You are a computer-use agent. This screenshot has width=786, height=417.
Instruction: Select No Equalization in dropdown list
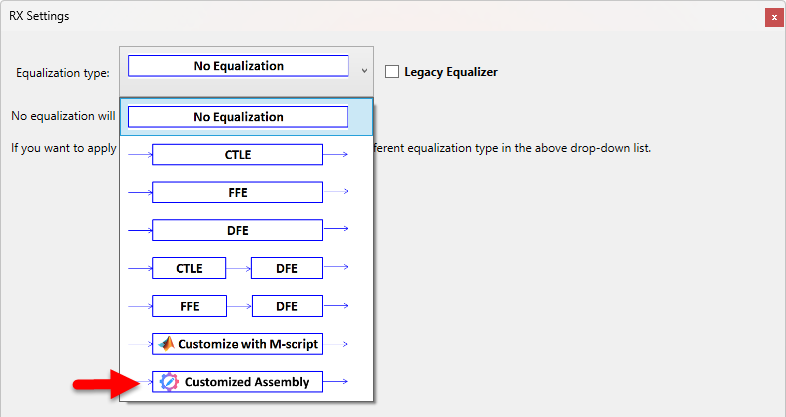click(238, 116)
